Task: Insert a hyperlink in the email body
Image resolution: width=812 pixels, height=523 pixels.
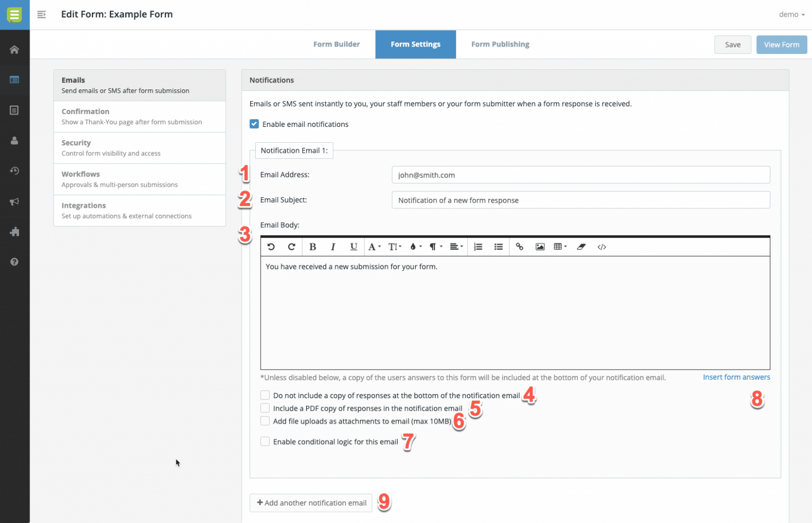Action: [x=520, y=246]
